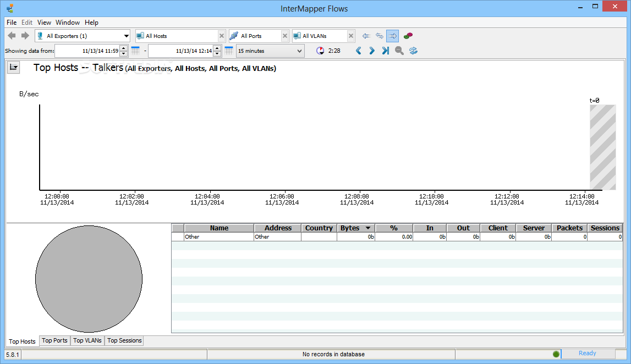Decrease the start time with the down stepper
The width and height of the screenshot is (631, 364).
pyautogui.click(x=124, y=54)
